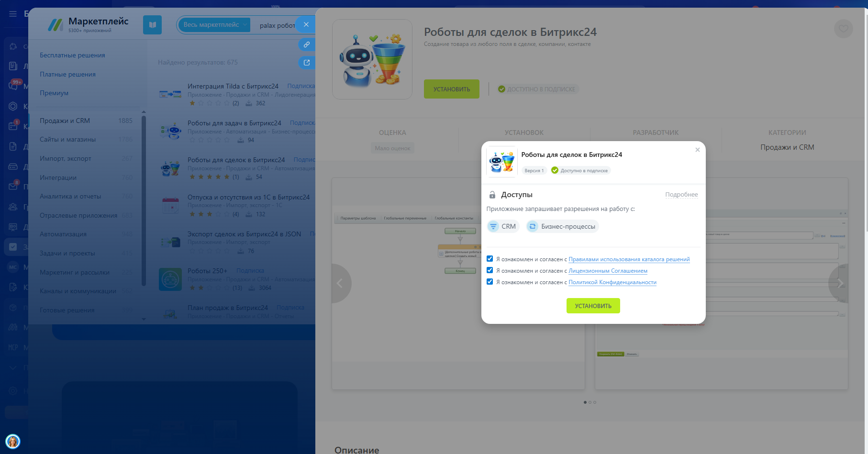This screenshot has height=454, width=868.
Task: Open page in new window icon
Action: pos(307,63)
